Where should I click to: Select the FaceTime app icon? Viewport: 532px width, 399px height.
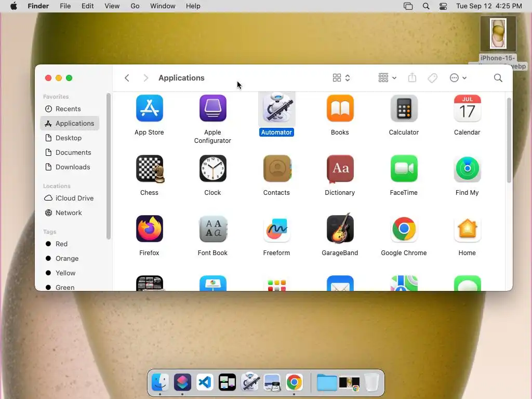point(404,169)
